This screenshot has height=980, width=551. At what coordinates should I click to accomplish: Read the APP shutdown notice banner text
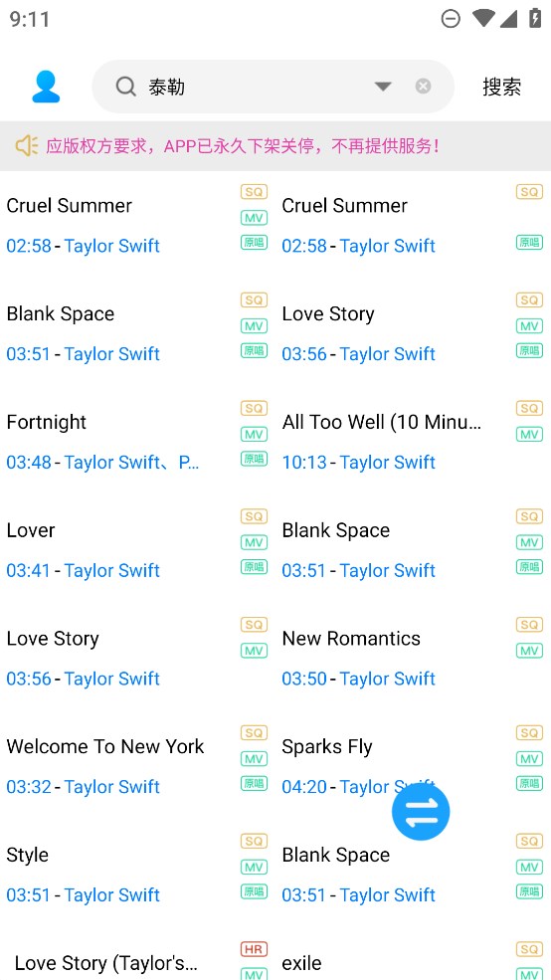(x=243, y=146)
